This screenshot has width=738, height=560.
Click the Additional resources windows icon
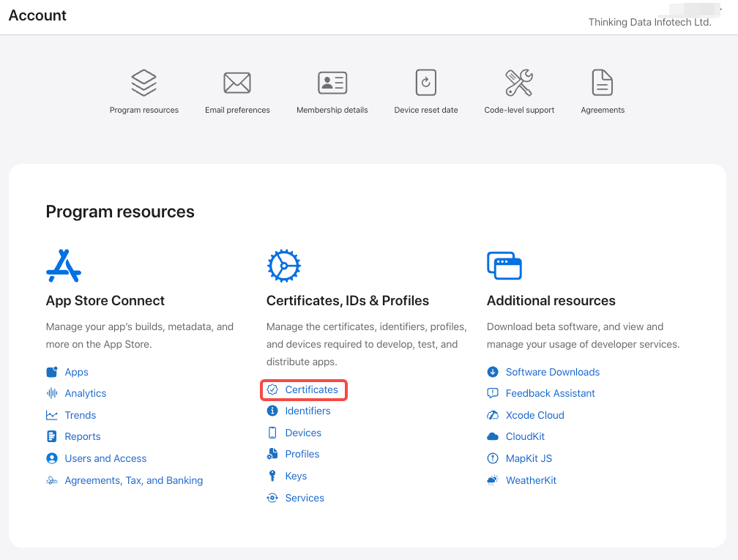pyautogui.click(x=504, y=266)
